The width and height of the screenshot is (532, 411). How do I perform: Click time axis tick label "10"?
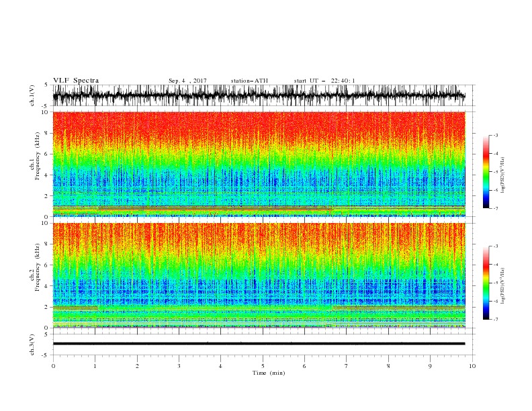click(472, 366)
